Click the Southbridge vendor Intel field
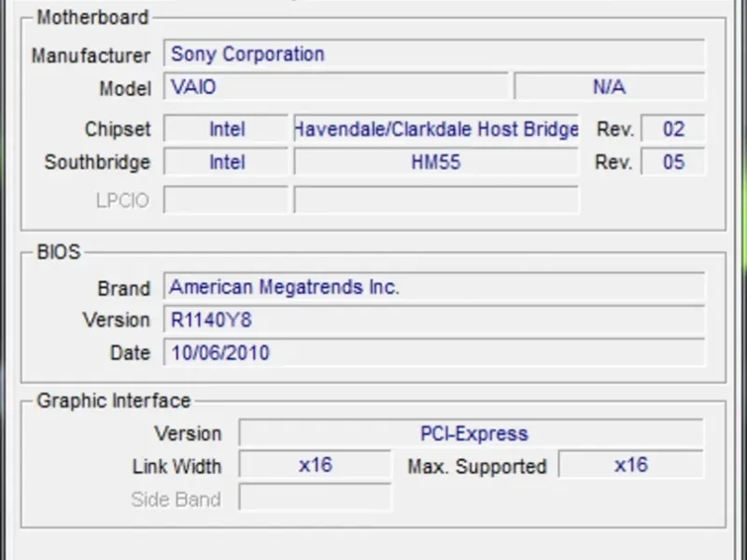This screenshot has width=747, height=560. 226,162
